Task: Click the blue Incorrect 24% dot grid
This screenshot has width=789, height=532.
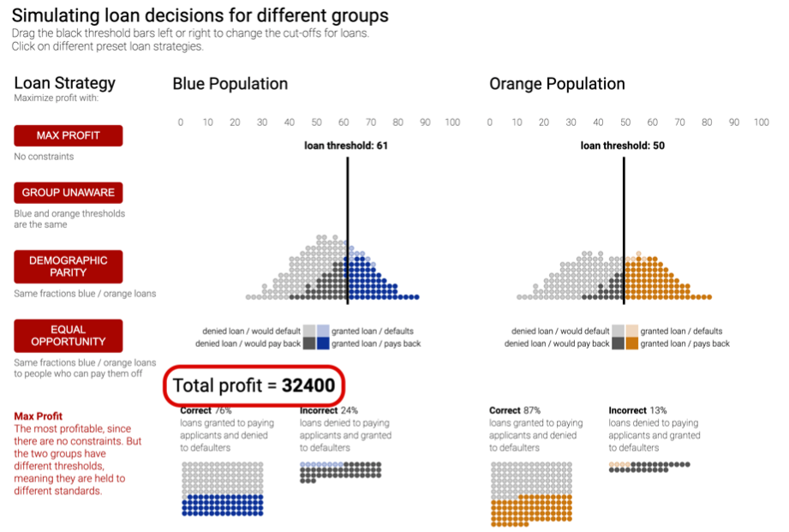Action: (340, 469)
